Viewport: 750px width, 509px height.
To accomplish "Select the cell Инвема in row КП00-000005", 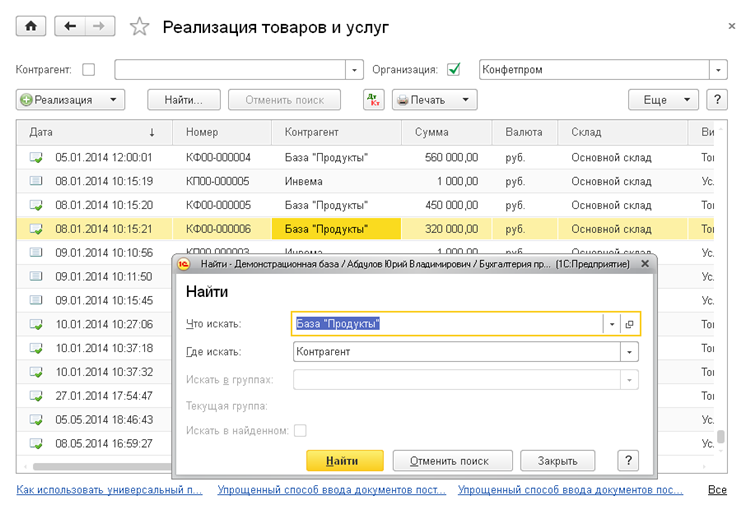I will (304, 181).
